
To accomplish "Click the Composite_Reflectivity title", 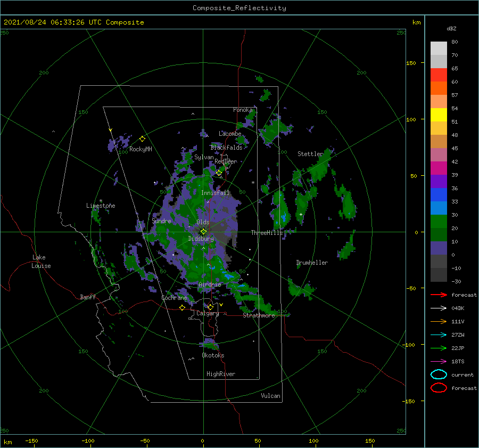I will pos(240,8).
